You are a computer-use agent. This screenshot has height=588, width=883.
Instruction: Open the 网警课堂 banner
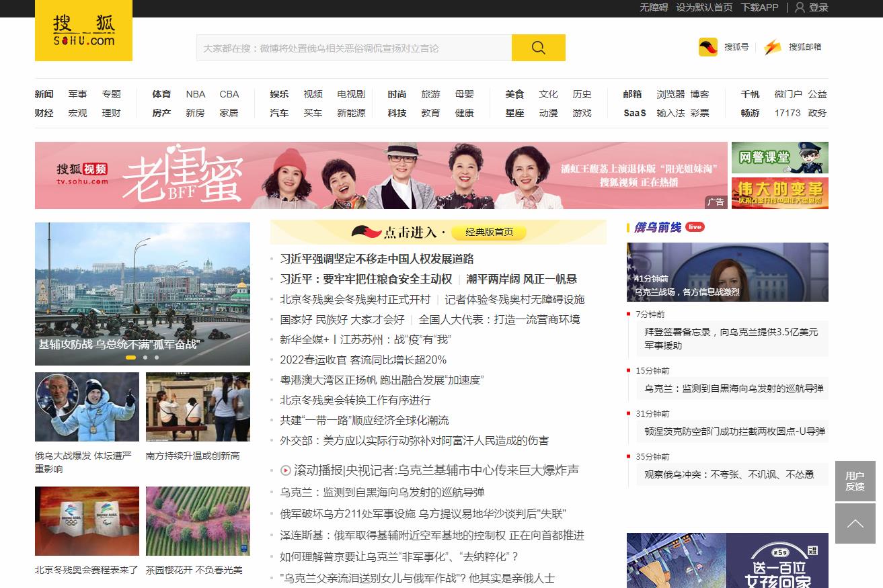click(780, 158)
